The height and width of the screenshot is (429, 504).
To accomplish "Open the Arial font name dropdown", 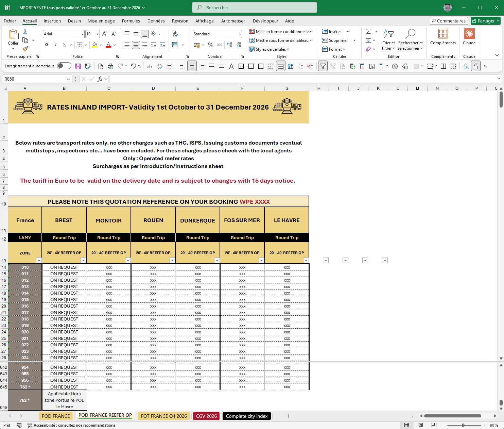I will pyautogui.click(x=82, y=34).
